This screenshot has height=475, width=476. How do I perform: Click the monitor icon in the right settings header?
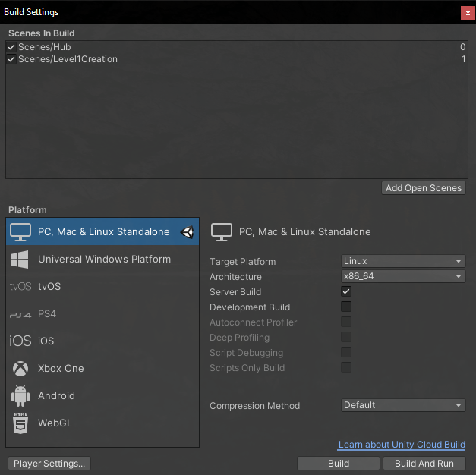click(x=222, y=232)
